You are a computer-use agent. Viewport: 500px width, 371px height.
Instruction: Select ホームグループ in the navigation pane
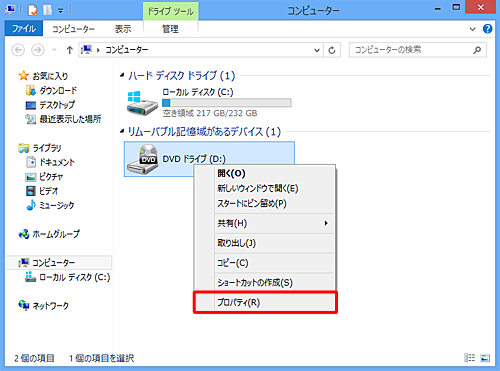point(49,234)
